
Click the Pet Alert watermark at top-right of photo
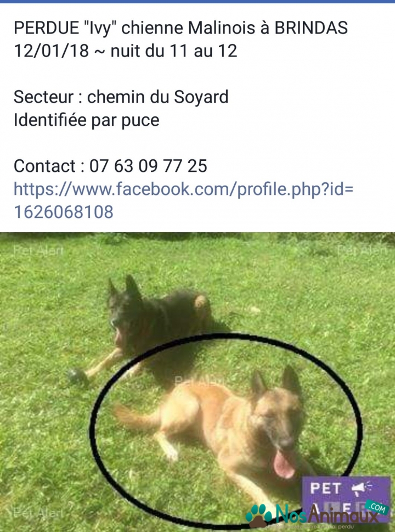point(362,250)
